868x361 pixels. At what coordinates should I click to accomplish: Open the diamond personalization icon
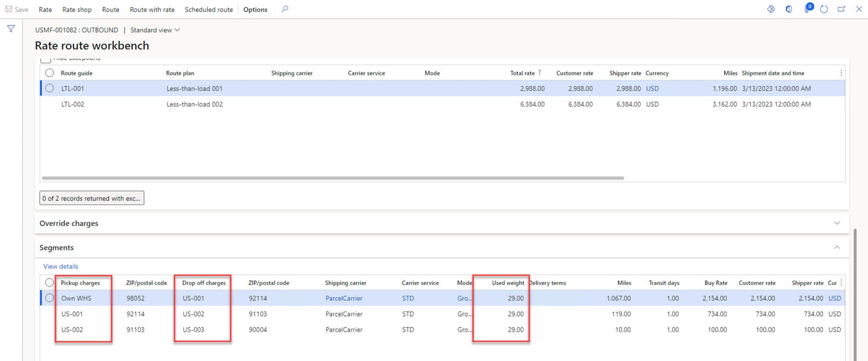point(771,9)
